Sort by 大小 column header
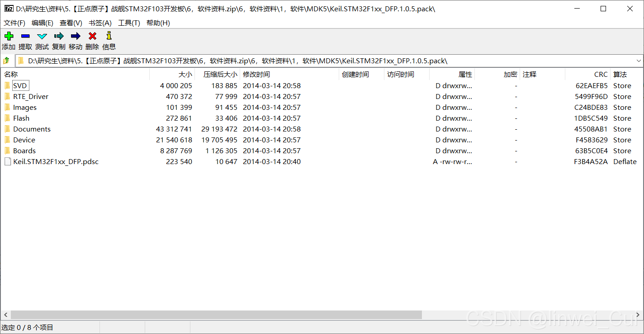This screenshot has height=334, width=644. pyautogui.click(x=172, y=75)
